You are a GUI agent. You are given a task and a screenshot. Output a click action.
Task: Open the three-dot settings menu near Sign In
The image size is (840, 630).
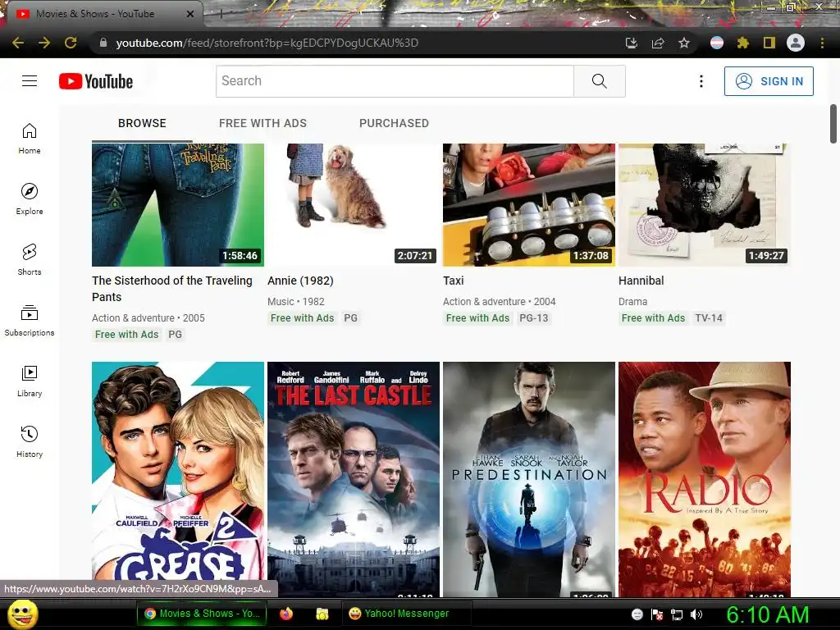(701, 81)
